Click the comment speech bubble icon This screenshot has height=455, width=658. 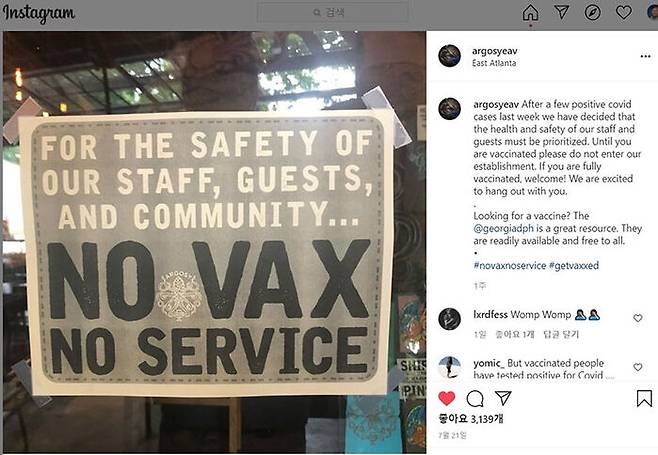click(475, 399)
